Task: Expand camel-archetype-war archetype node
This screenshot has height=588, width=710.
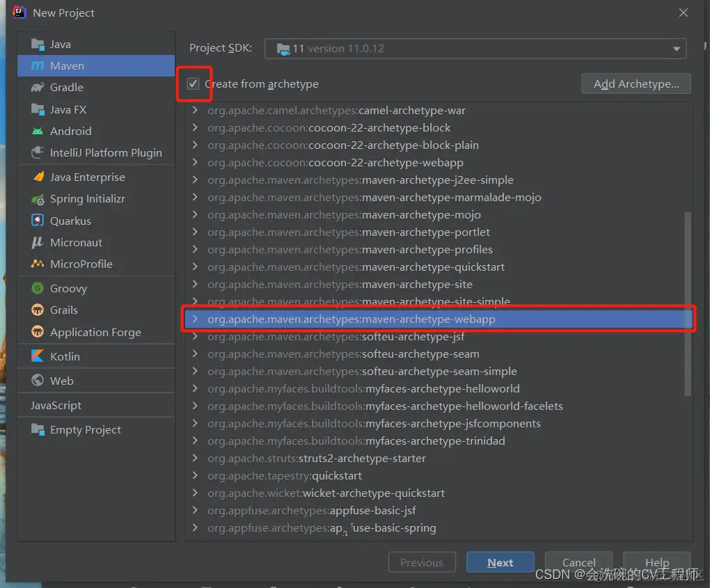Action: (x=195, y=110)
